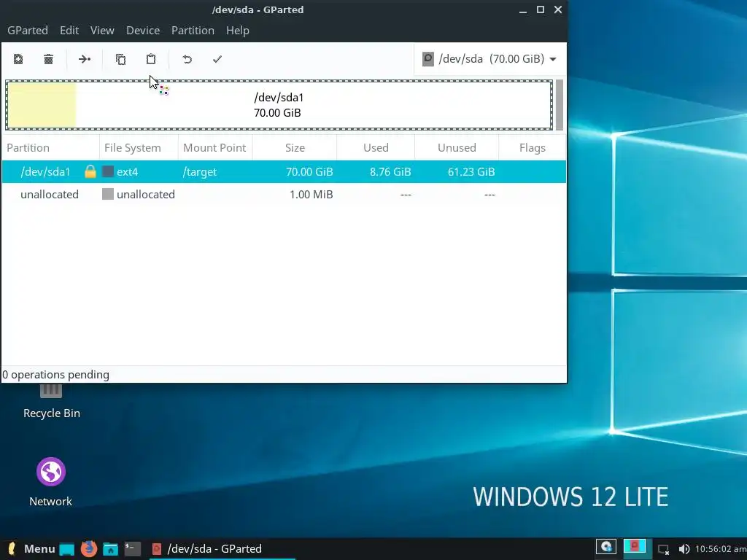Maximize the GParted window
The width and height of the screenshot is (747, 560).
click(x=541, y=9)
